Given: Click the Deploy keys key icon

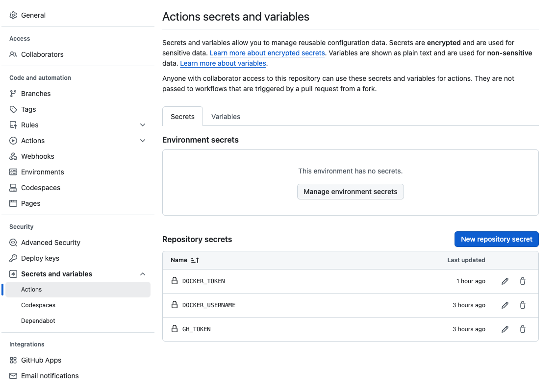Looking at the screenshot, I should coord(13,258).
